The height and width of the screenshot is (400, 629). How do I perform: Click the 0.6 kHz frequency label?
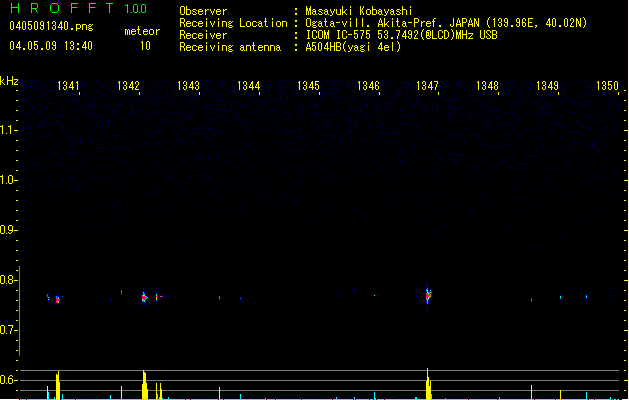8,380
